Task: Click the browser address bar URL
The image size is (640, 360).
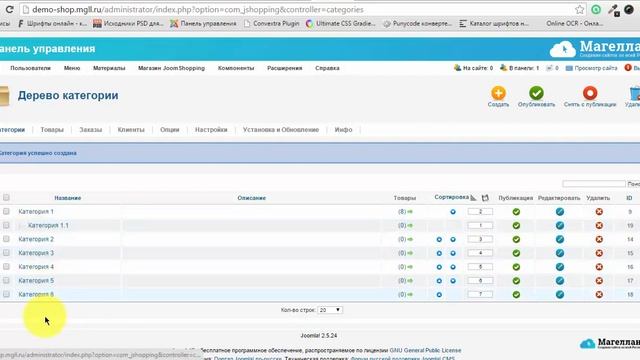Action: (198, 9)
